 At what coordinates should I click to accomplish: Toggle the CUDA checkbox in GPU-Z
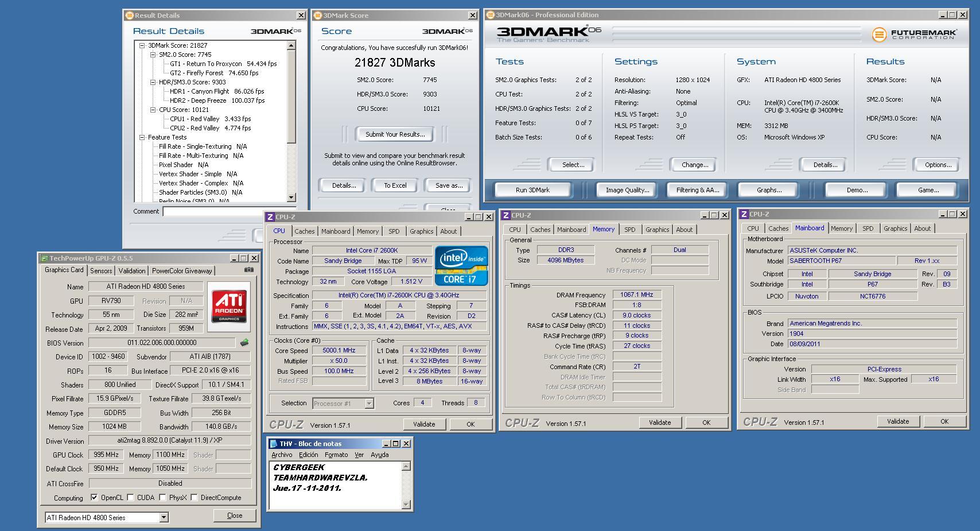130,498
